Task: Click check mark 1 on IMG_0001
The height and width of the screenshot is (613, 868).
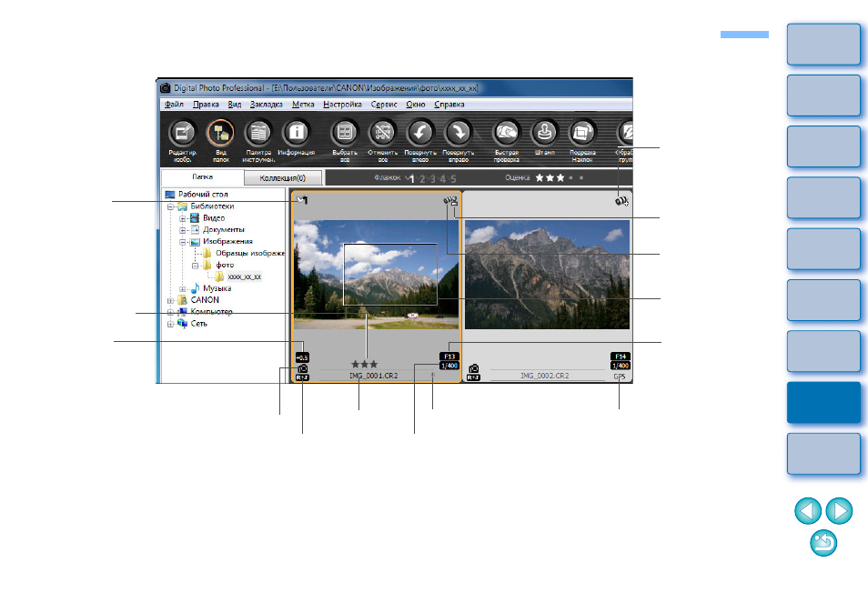Action: click(303, 200)
